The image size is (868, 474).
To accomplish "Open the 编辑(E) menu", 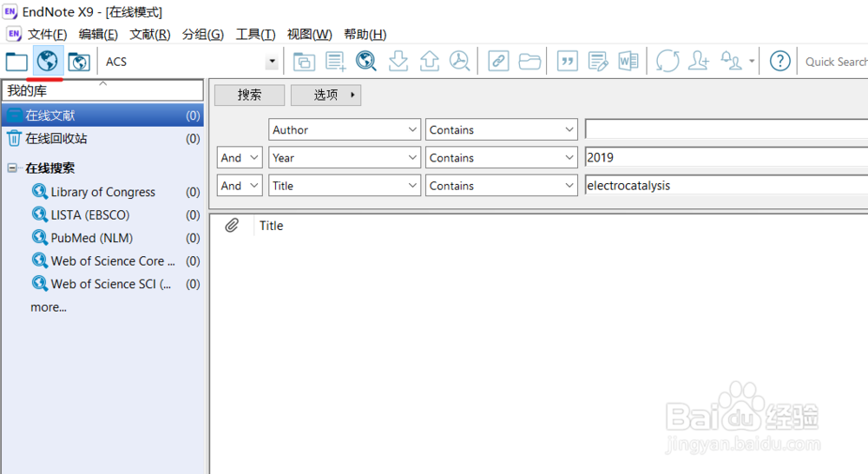I will (x=98, y=35).
